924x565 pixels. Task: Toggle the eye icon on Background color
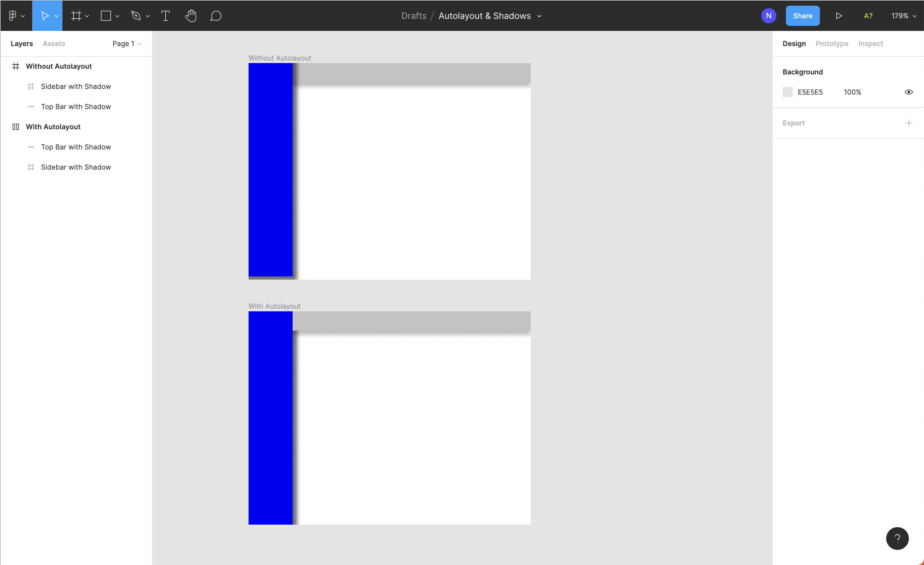tap(908, 92)
